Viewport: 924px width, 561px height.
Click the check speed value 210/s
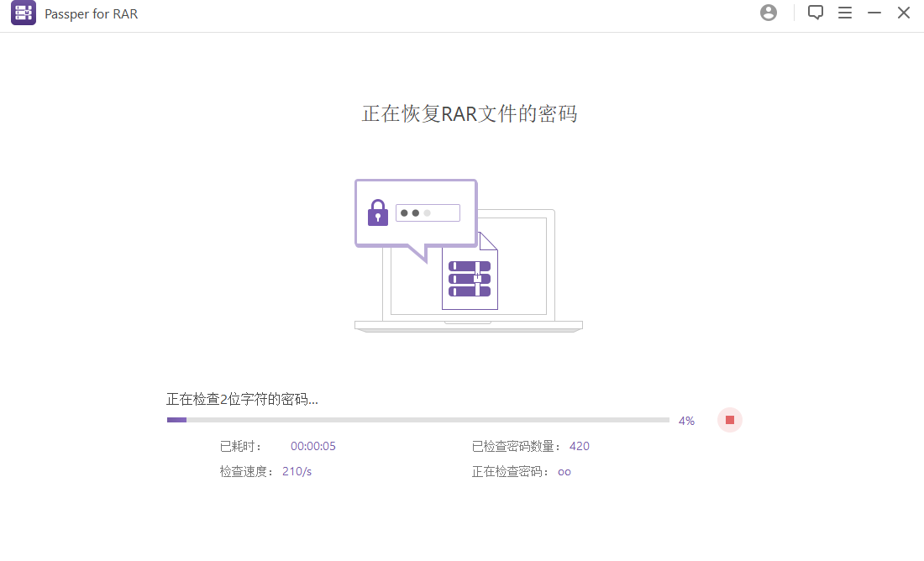click(297, 471)
